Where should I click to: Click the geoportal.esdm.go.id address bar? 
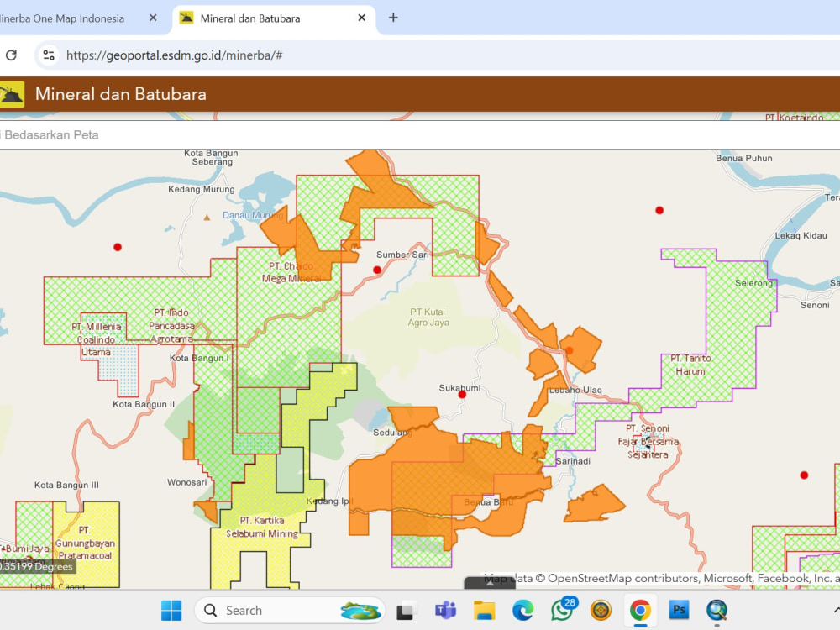(x=174, y=55)
